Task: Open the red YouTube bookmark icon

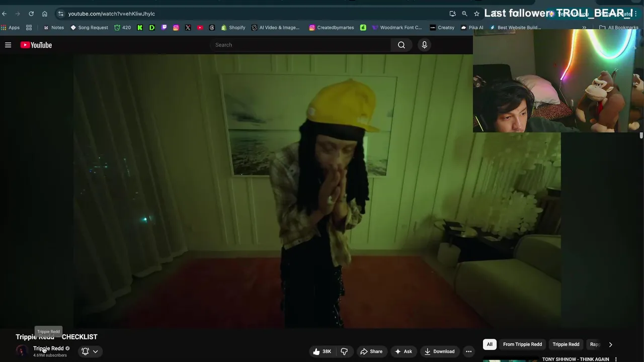Action: 200,28
